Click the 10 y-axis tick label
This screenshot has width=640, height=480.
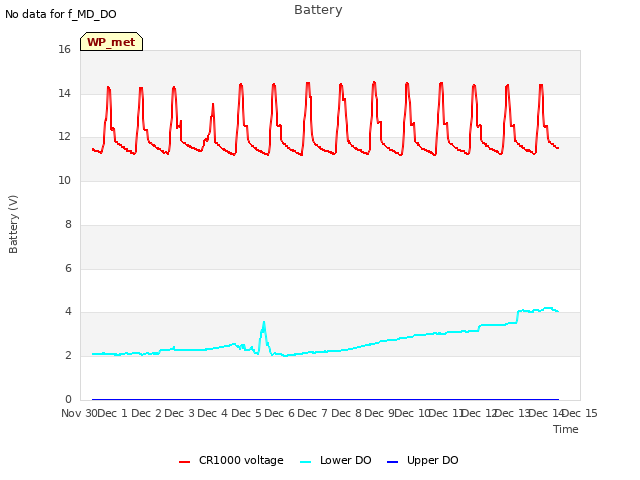click(x=64, y=180)
